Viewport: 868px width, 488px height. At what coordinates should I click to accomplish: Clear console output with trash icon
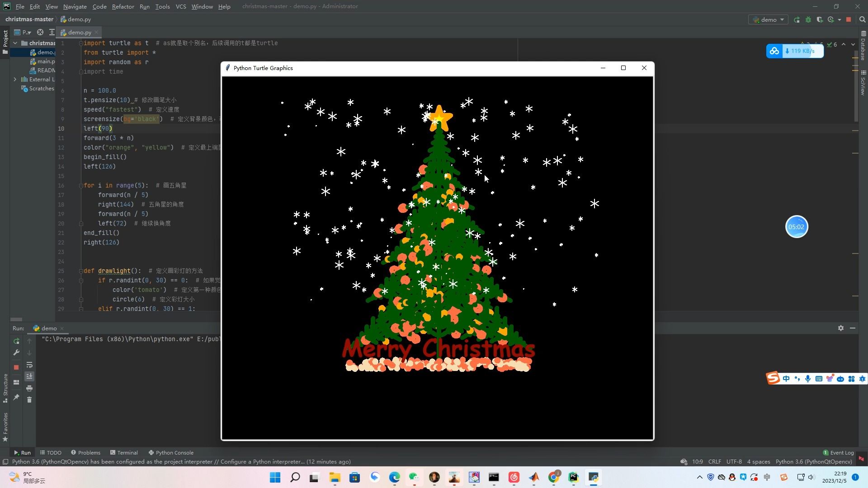click(x=29, y=400)
